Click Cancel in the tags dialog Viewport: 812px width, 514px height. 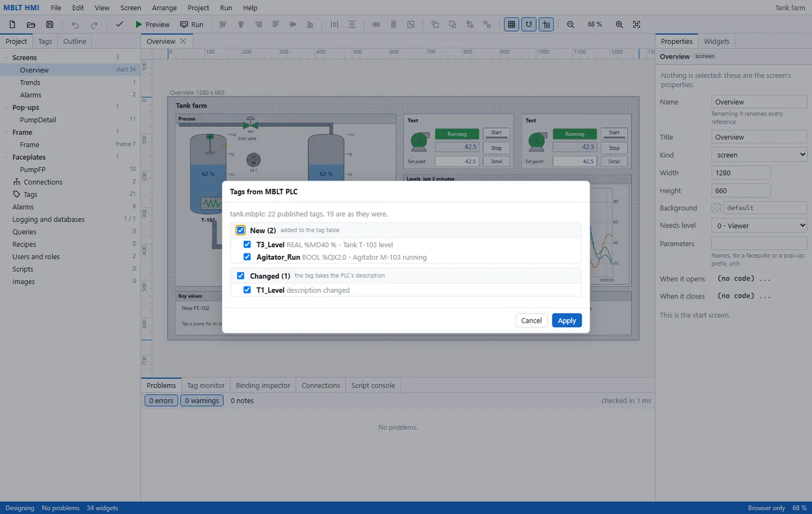coord(532,321)
